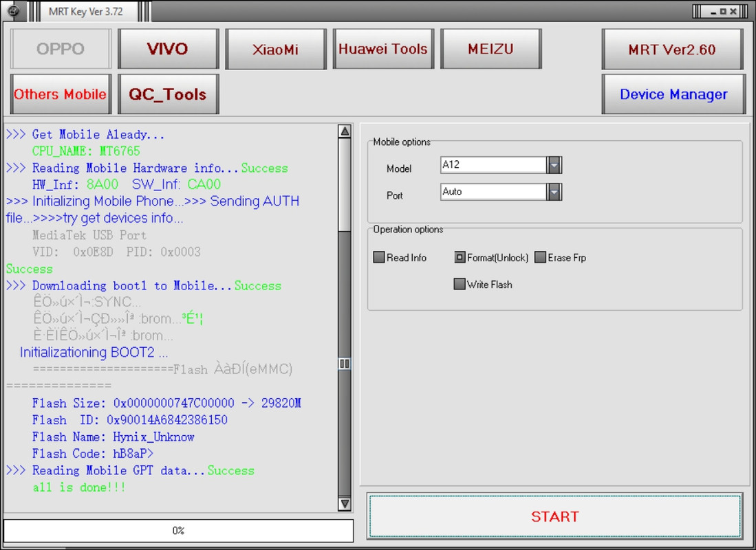Switch to MRT Ver2.60

[672, 49]
